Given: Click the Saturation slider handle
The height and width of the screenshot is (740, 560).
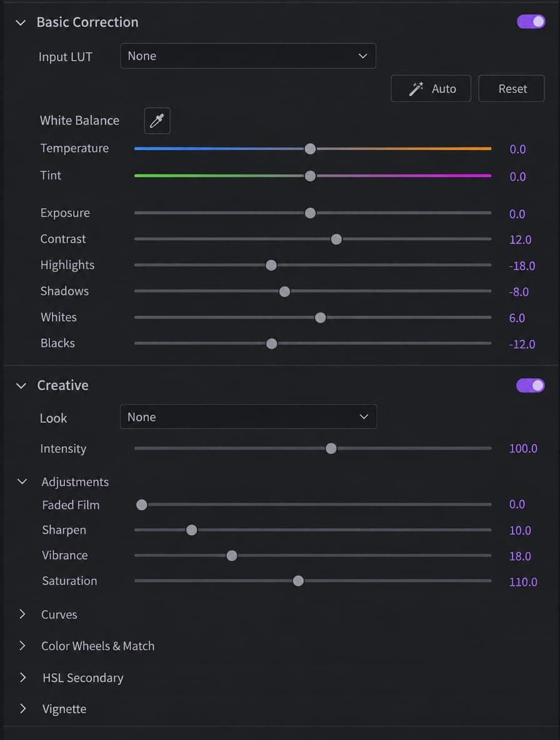Looking at the screenshot, I should tap(298, 581).
